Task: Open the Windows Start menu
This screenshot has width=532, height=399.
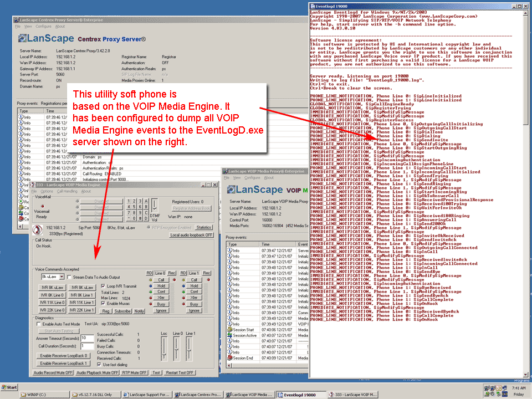Action: point(9,387)
